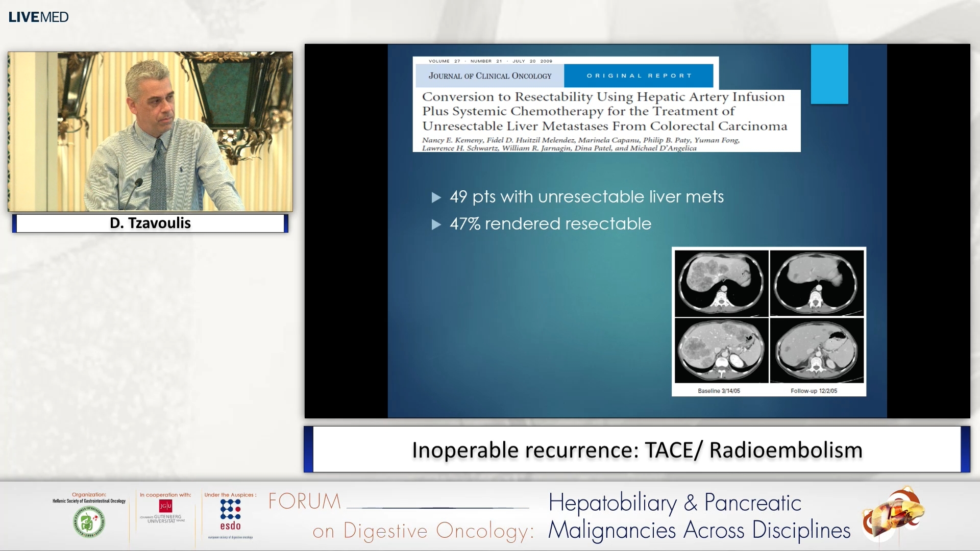Toggle visibility of the CT scan comparison panel
The image size is (980, 551).
768,320
